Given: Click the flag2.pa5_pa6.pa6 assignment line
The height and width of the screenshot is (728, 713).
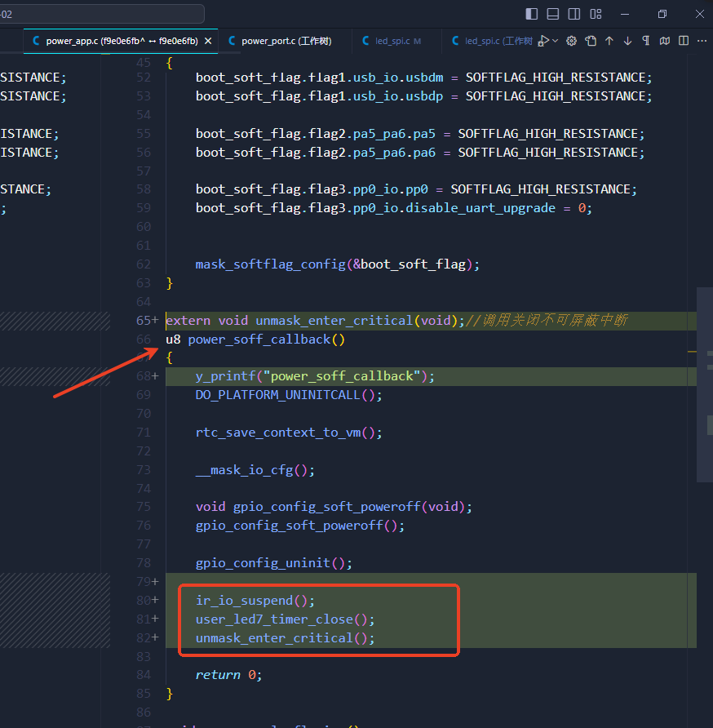Looking at the screenshot, I should click(420, 153).
